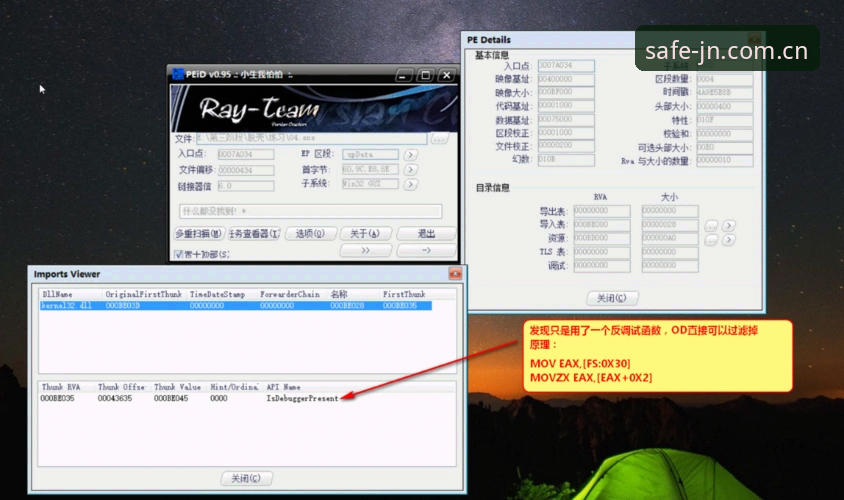This screenshot has height=500, width=844.
Task: Close the Imports Viewer with 关闭(C)
Action: 247,478
